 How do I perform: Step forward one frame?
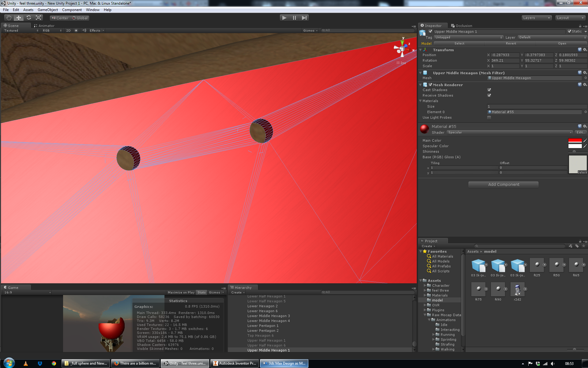[x=304, y=18]
